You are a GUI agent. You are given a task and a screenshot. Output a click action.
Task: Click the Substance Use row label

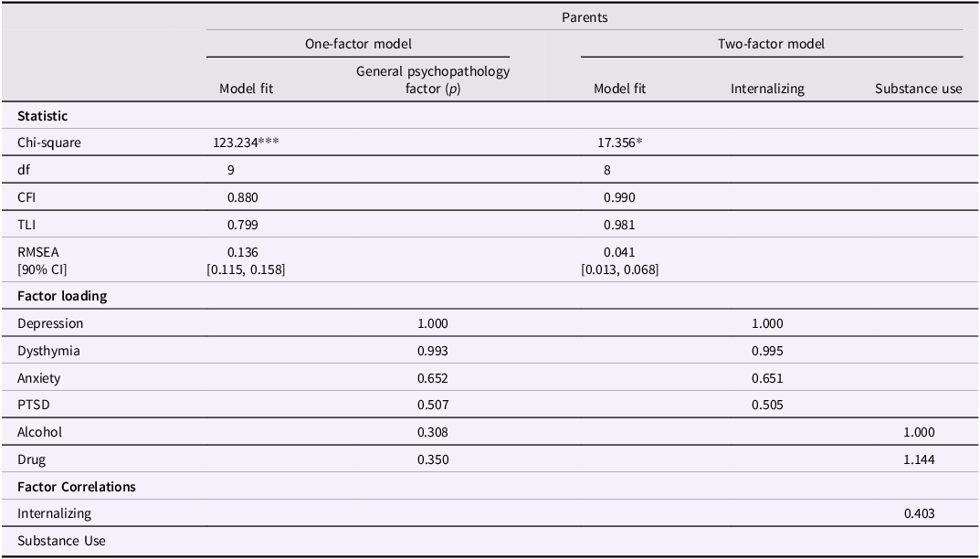61,541
